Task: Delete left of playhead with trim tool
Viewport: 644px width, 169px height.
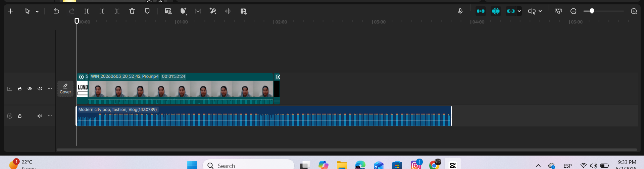Action: pyautogui.click(x=102, y=11)
